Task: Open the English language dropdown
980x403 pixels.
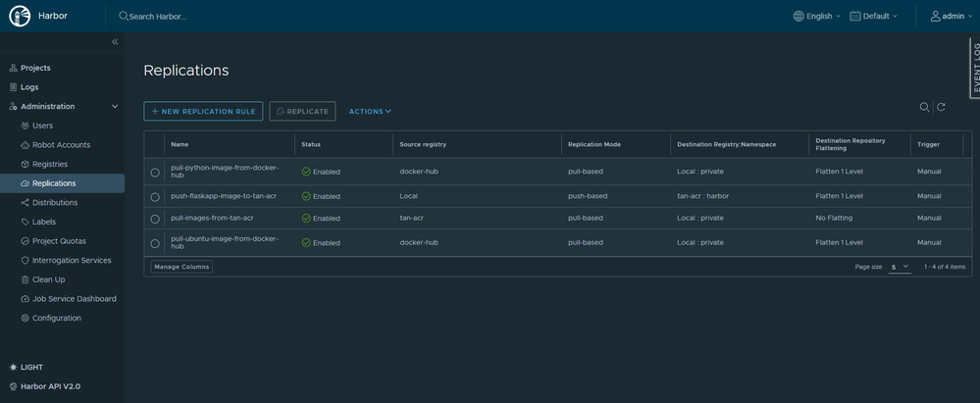Action: point(817,17)
